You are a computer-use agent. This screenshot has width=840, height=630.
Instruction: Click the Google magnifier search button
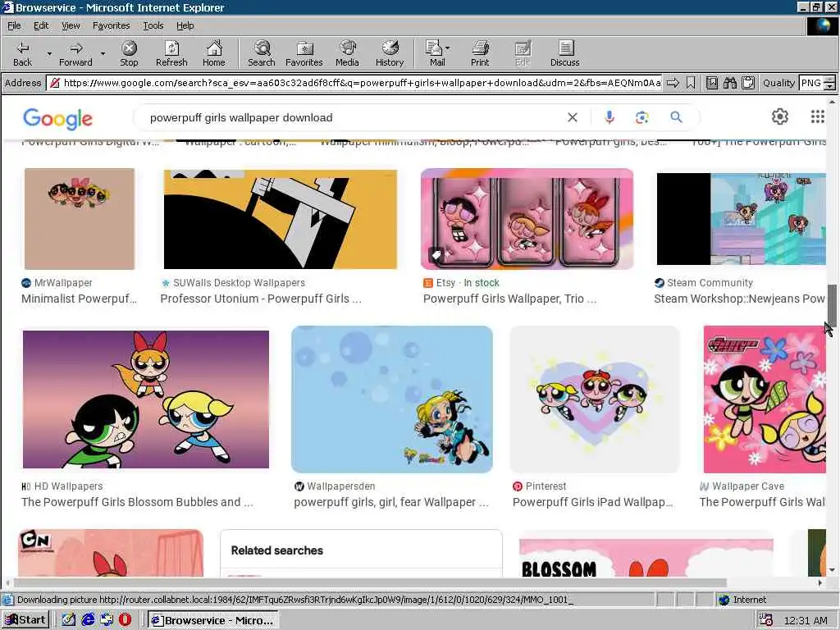[x=676, y=116]
